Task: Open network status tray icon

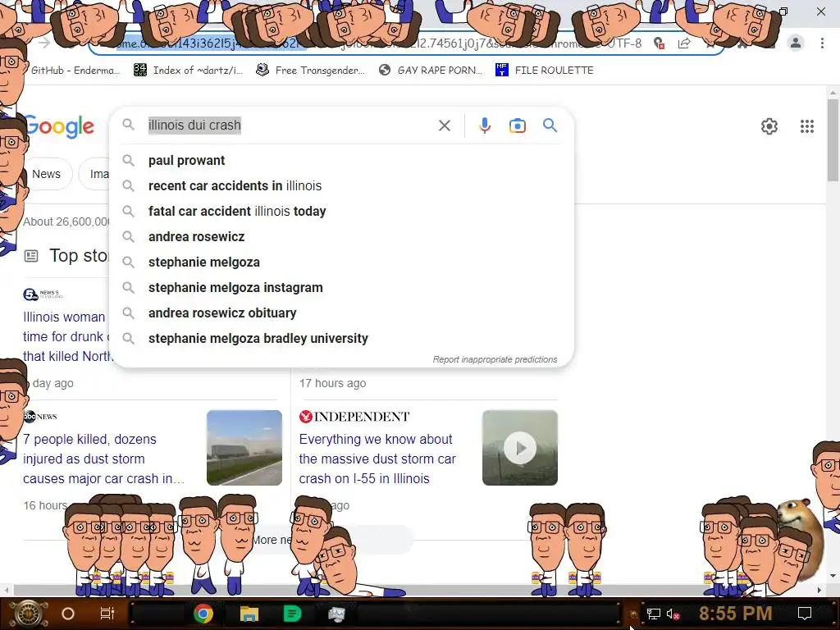Action: 654,614
